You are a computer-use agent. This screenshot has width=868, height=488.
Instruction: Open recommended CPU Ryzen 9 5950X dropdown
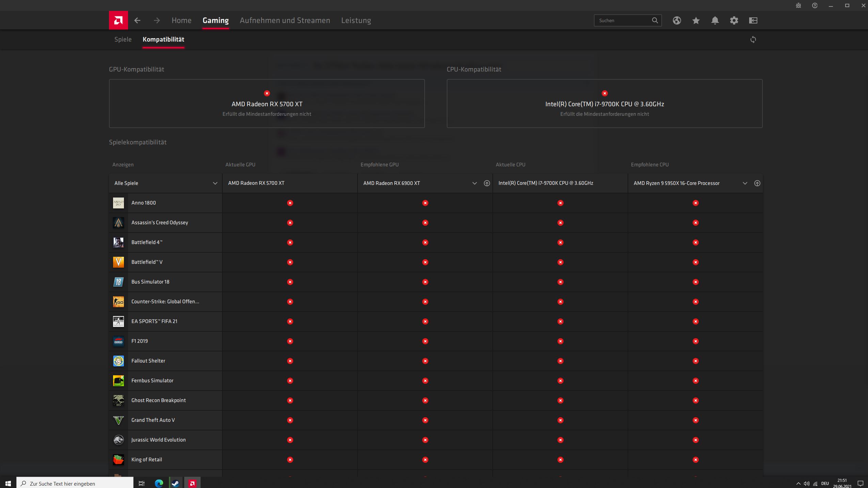[x=745, y=183]
